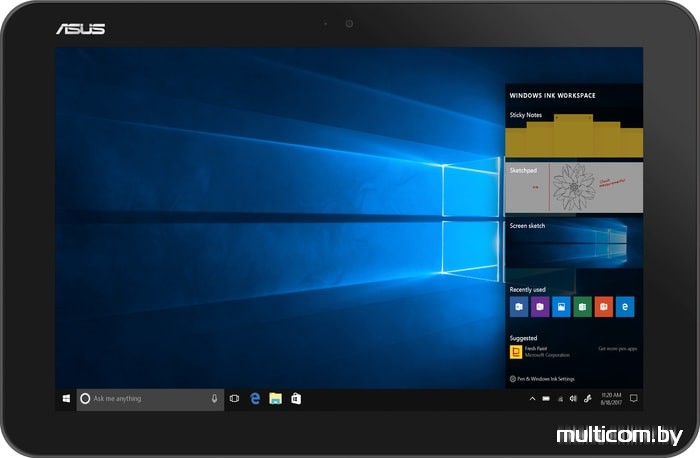Open the Sticky Notes tile
The height and width of the screenshot is (458, 700).
tap(574, 136)
